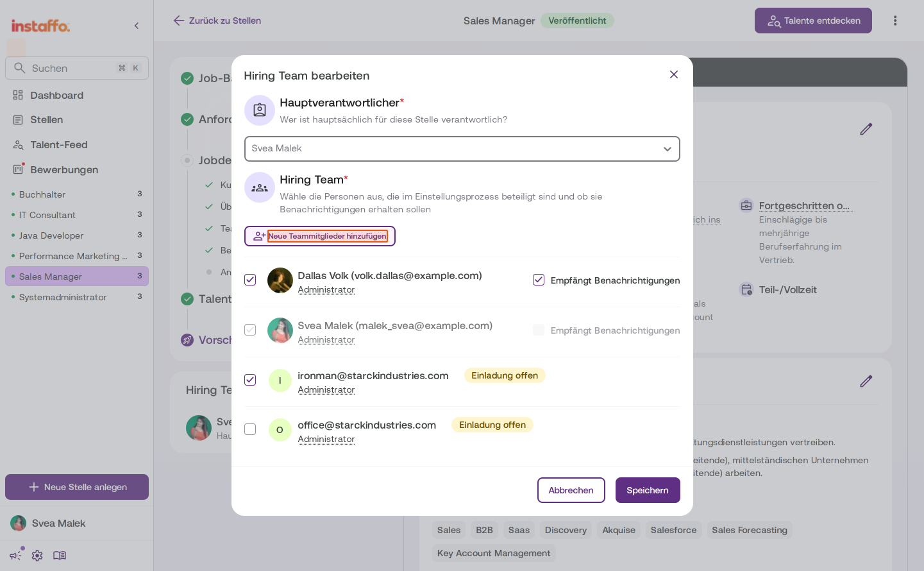Uncheck Dallas Volk team member checkbox
The height and width of the screenshot is (571, 924).
(250, 280)
